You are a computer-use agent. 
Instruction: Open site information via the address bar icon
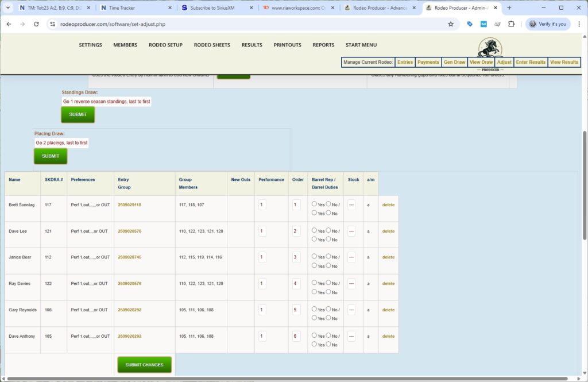(x=53, y=25)
